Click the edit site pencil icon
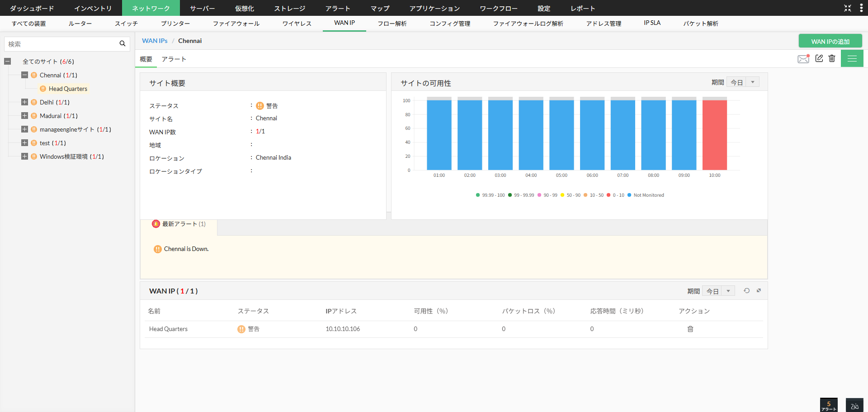 [819, 58]
